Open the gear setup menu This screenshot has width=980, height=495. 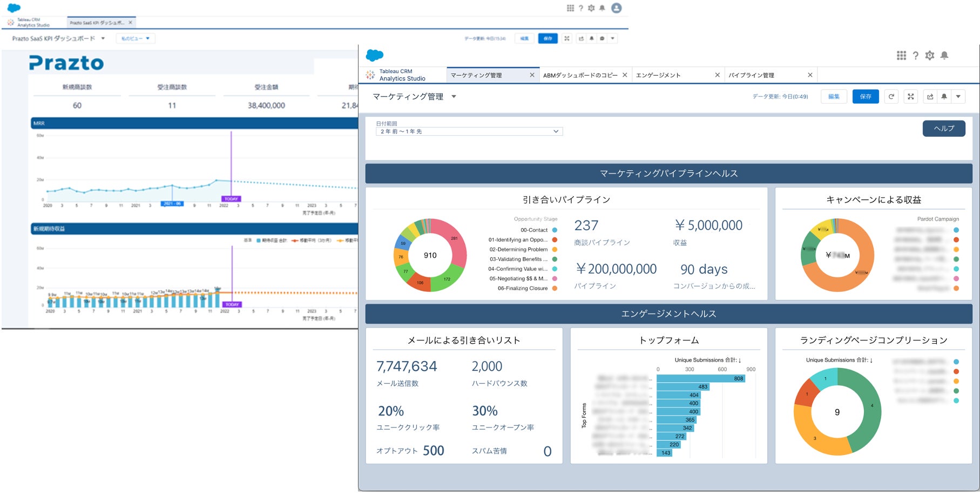coord(930,56)
